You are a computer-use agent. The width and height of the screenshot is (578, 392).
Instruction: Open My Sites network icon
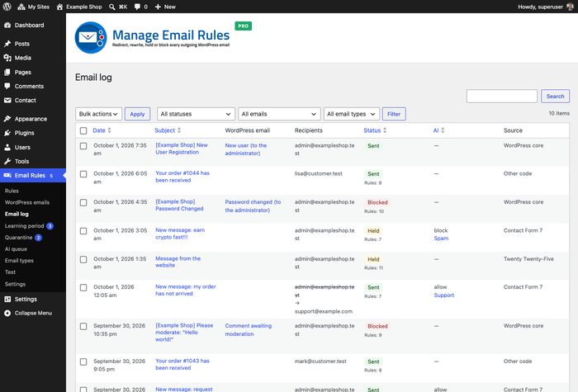tap(21, 7)
